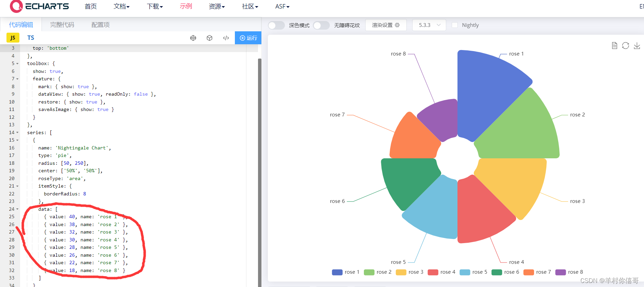Click line number 18 in gutter

coord(12,163)
